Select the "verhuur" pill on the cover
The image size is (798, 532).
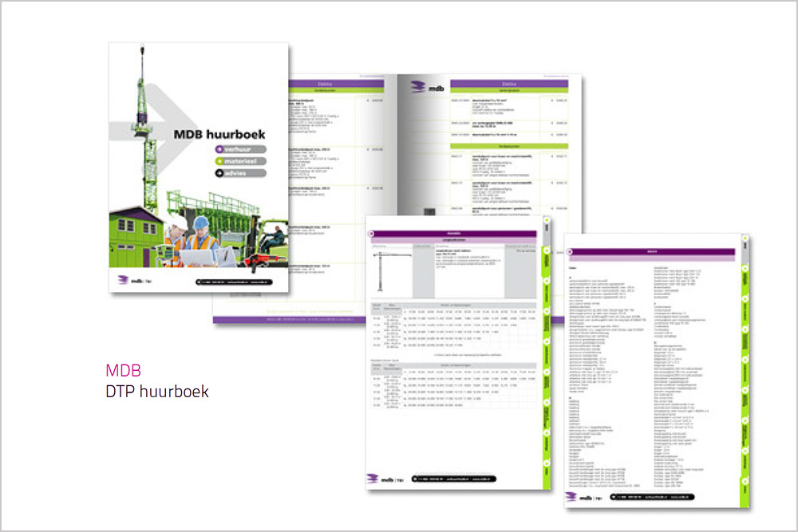pyautogui.click(x=240, y=149)
